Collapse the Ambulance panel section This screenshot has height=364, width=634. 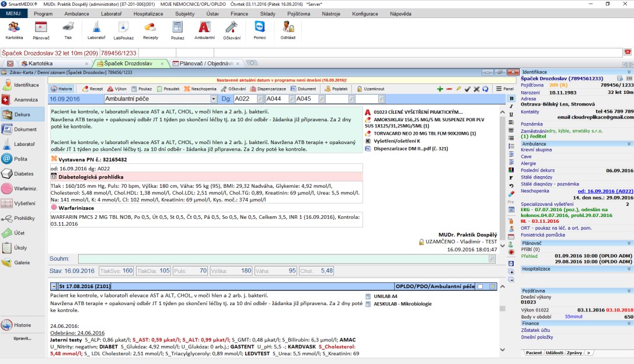coord(629,144)
